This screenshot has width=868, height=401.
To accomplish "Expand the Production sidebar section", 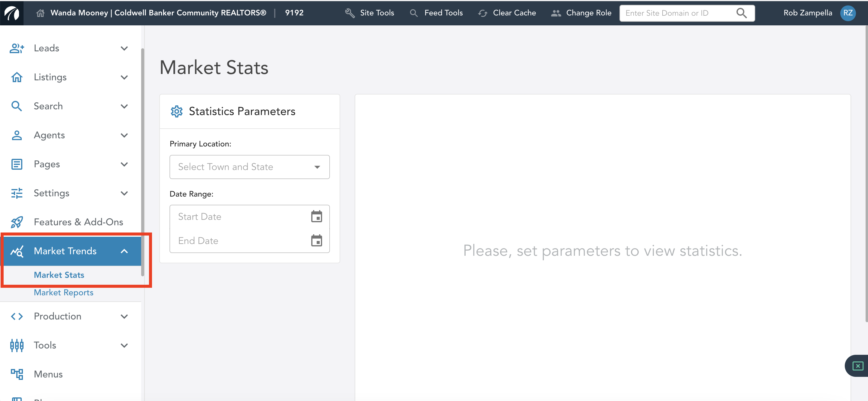I will [x=124, y=316].
